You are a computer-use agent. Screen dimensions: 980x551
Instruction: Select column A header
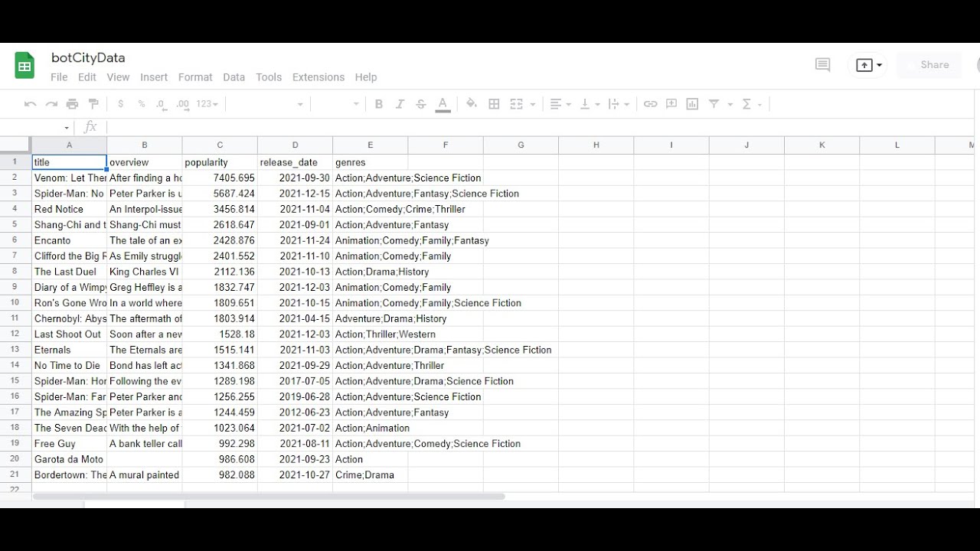[69, 145]
